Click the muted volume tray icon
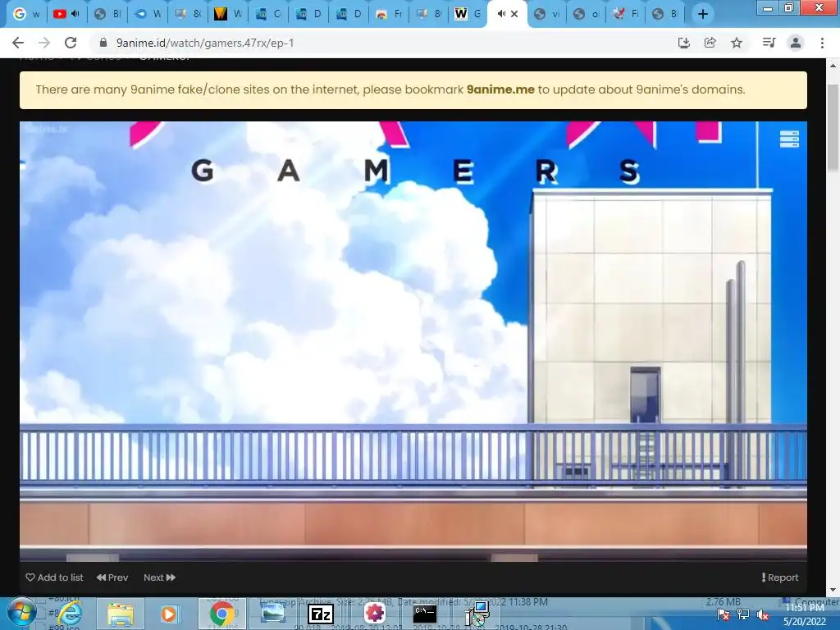Viewport: 840px width, 630px height. tap(763, 615)
